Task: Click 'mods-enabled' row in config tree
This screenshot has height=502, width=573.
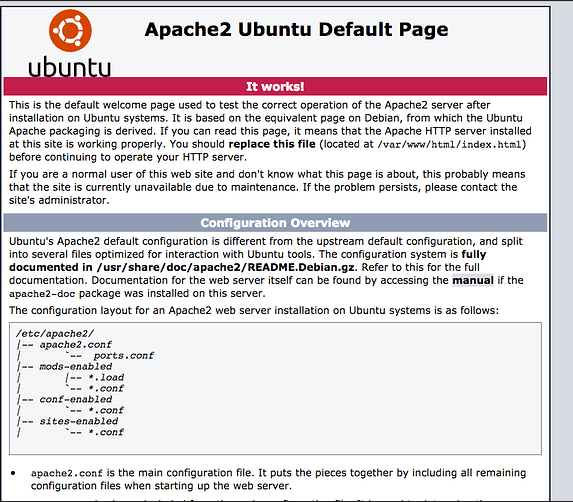Action: [x=76, y=366]
